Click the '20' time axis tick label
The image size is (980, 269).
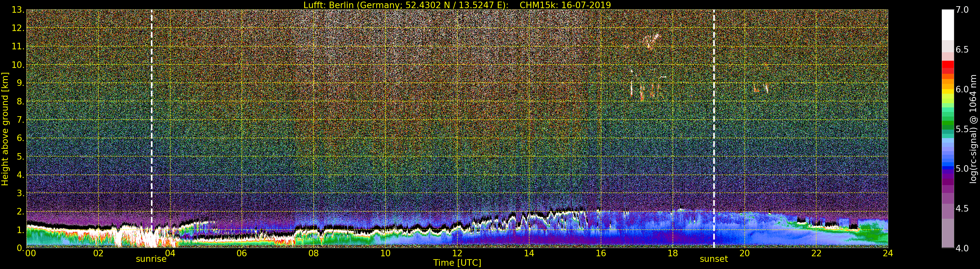point(744,253)
